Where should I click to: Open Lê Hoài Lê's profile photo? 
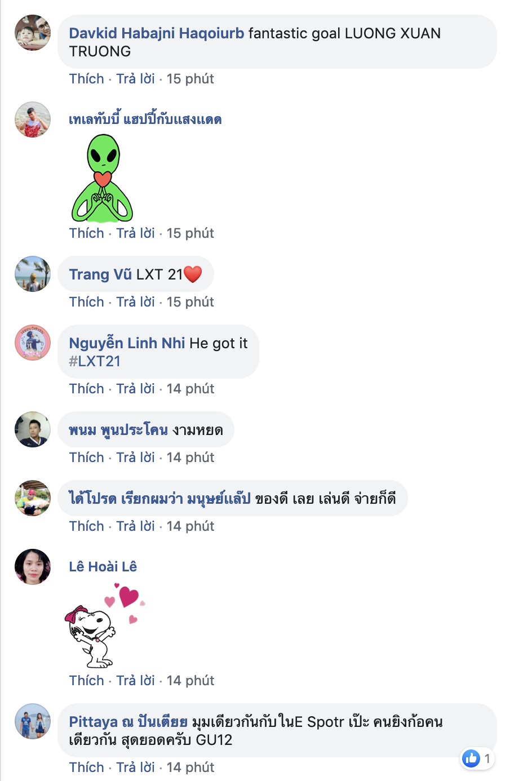pos(33,567)
